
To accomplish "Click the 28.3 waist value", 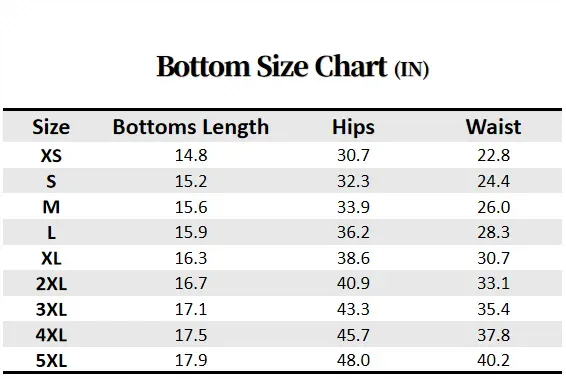I will coord(493,232).
